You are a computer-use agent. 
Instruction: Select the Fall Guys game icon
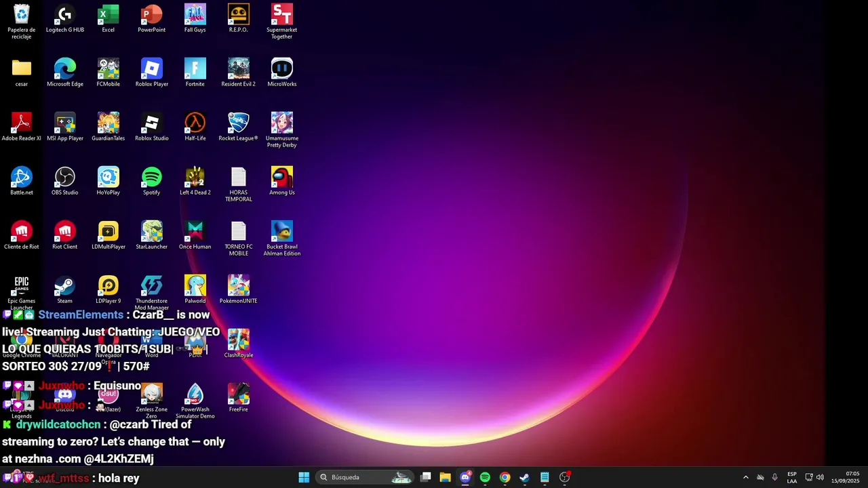pyautogui.click(x=195, y=19)
